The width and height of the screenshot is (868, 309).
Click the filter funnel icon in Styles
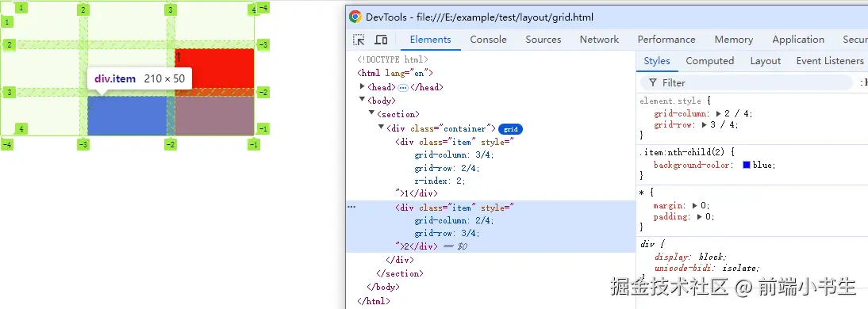[x=653, y=83]
